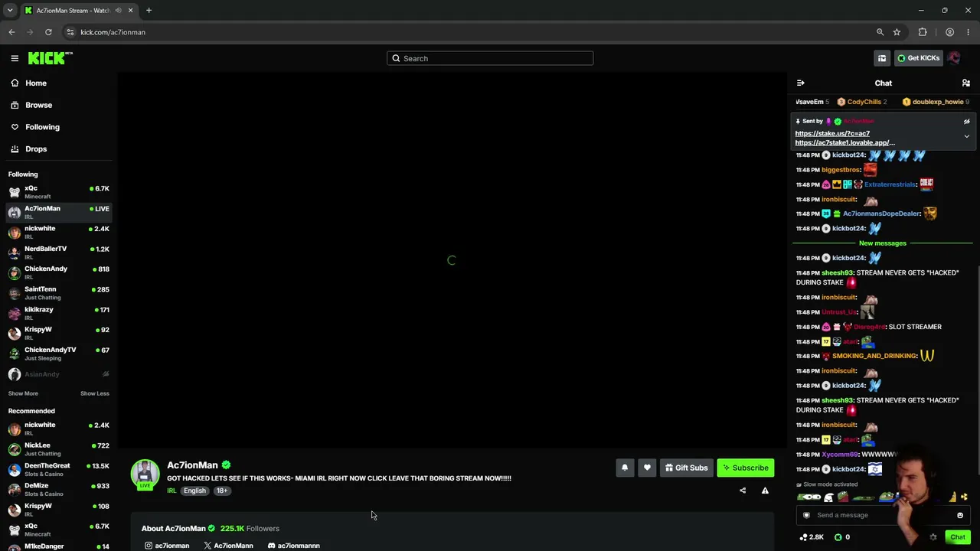Open the Chrome profile icon
Image resolution: width=980 pixels, height=551 pixels.
tap(949, 32)
